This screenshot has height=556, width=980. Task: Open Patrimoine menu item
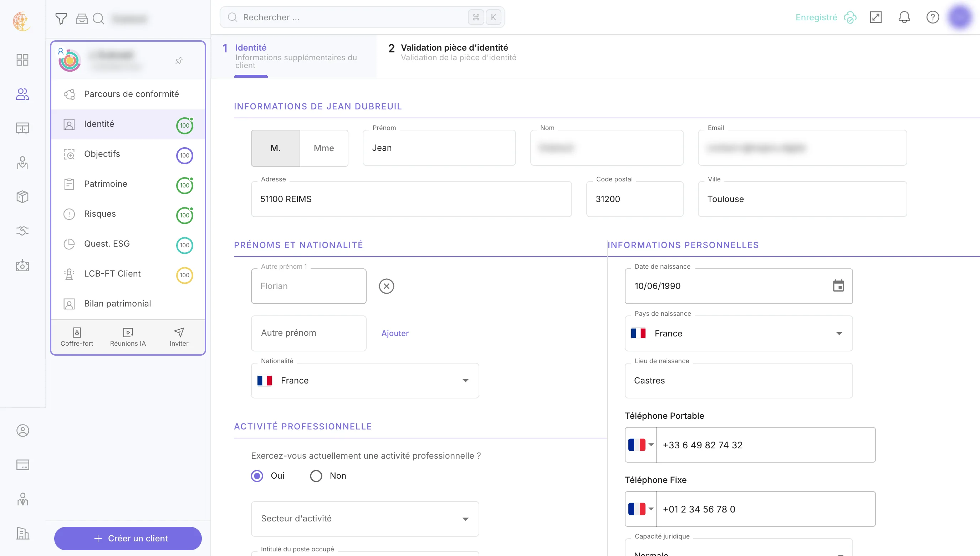click(x=128, y=184)
